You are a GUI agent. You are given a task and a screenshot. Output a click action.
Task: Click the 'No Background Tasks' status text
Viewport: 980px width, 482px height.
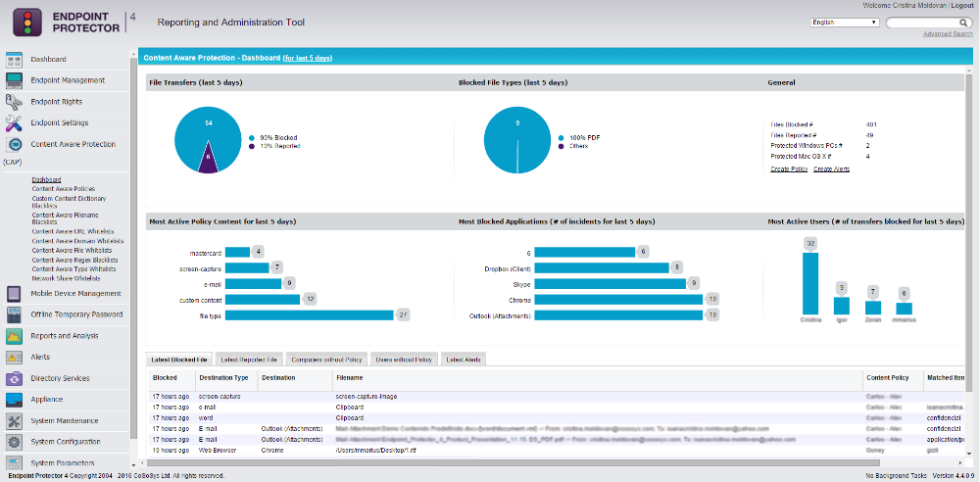896,476
